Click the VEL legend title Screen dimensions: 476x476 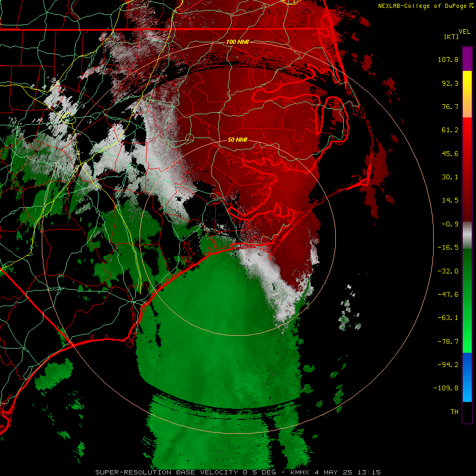464,32
